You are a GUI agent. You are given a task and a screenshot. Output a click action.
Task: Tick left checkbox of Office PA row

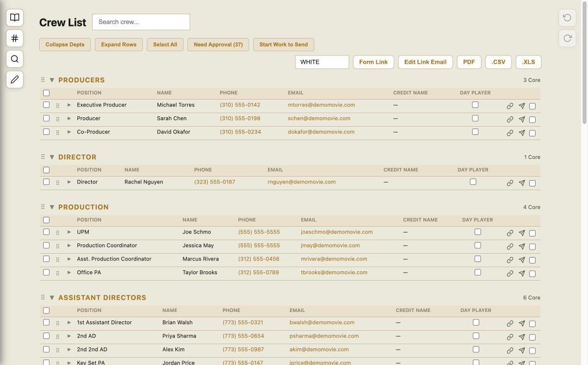pos(46,272)
